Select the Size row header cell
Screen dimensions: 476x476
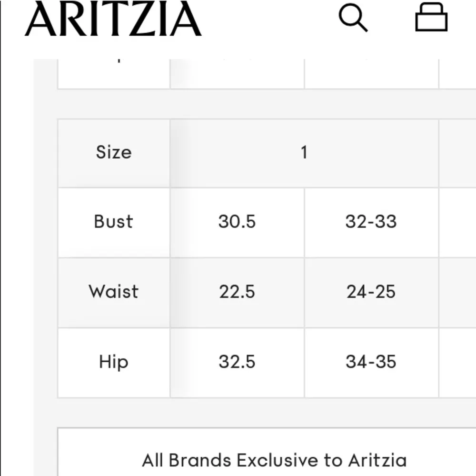pos(114,153)
